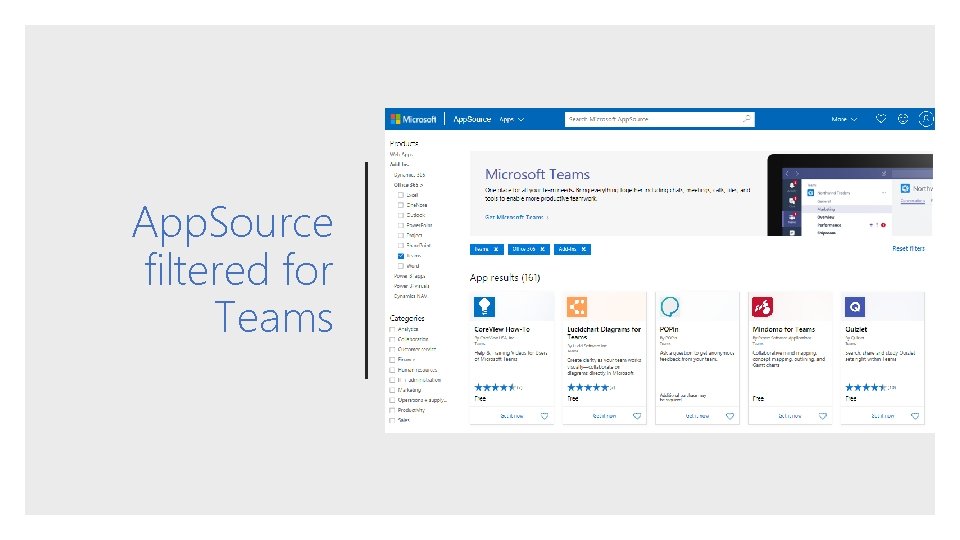Uncheck the Teams product checkbox
This screenshot has width=960, height=540.
click(x=401, y=256)
